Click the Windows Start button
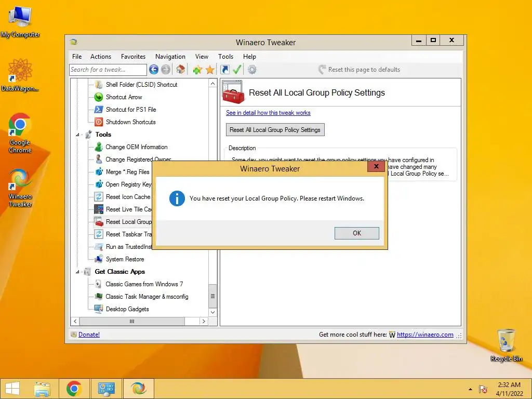 12,389
